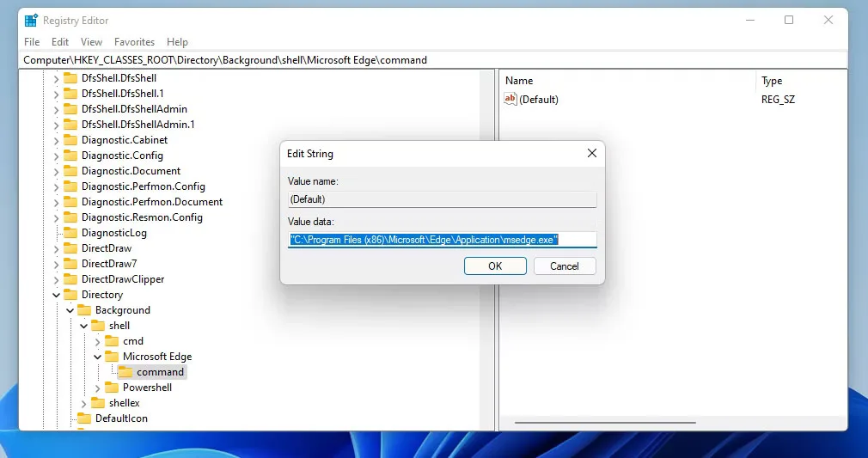Click the folder icon beside Diagnostic.Perfmon.Config
868x458 pixels.
(x=70, y=186)
